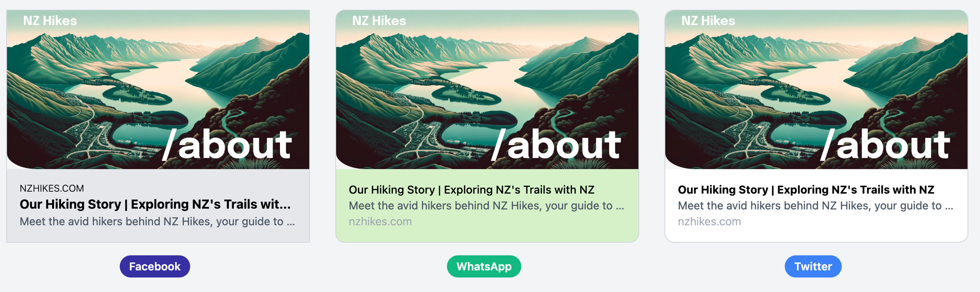
Task: Click /about text on Facebook card image
Action: pyautogui.click(x=227, y=145)
